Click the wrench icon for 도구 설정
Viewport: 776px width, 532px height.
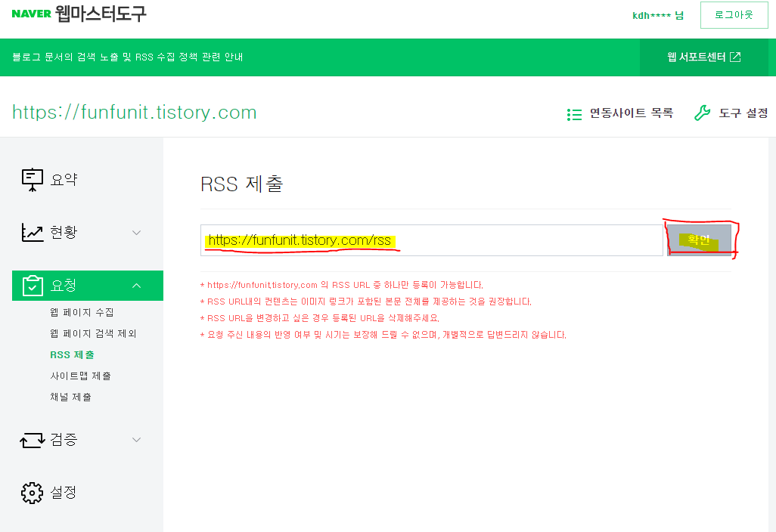702,113
